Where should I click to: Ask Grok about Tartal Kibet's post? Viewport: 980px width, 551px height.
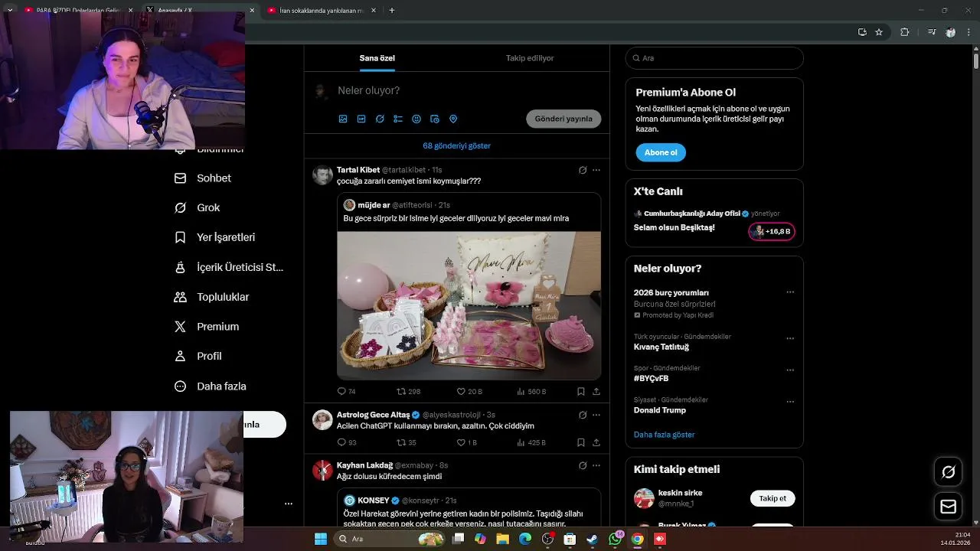point(583,170)
